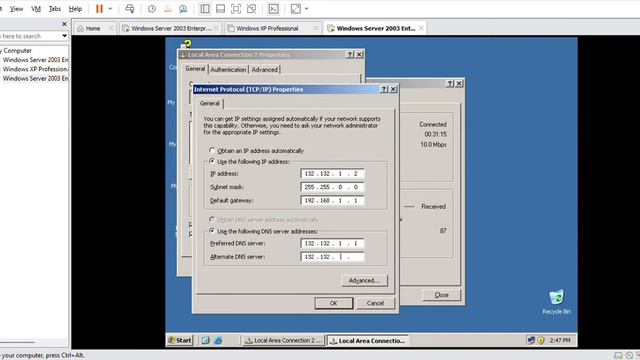Click the device status icon in VMware status bar
The height and width of the screenshot is (360, 640).
[618, 356]
